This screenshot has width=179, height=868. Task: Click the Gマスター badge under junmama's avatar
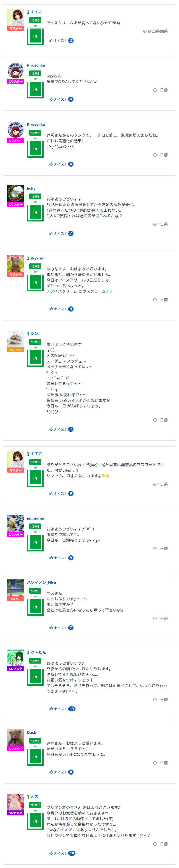click(15, 535)
